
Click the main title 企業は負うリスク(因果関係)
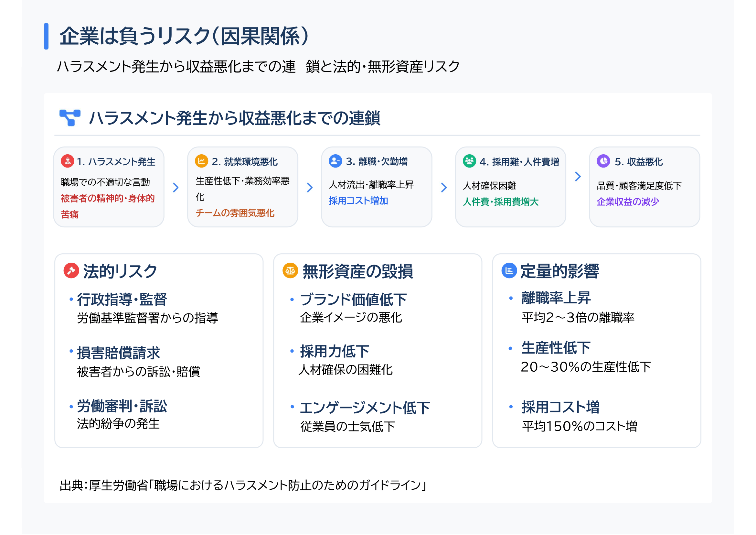(184, 36)
